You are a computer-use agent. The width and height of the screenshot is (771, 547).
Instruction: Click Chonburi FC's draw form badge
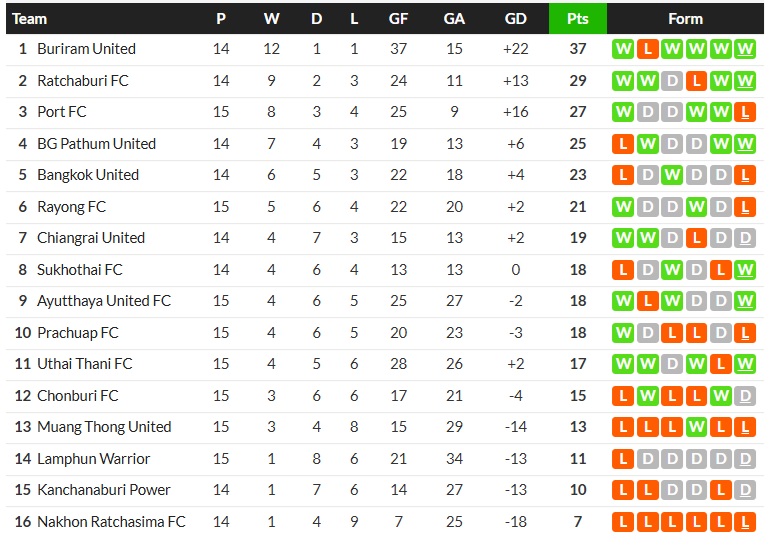pos(744,396)
